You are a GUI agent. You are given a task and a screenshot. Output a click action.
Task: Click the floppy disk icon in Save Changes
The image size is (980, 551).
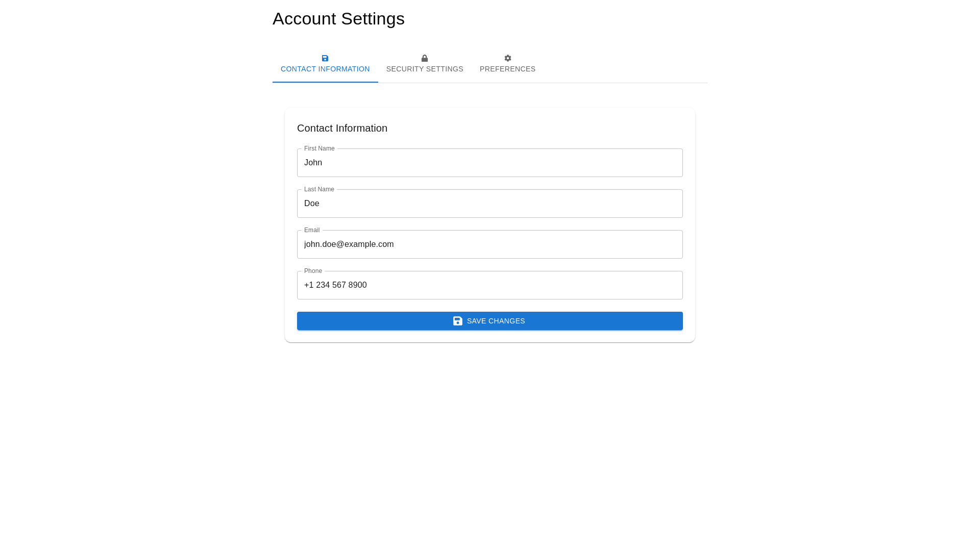[458, 321]
